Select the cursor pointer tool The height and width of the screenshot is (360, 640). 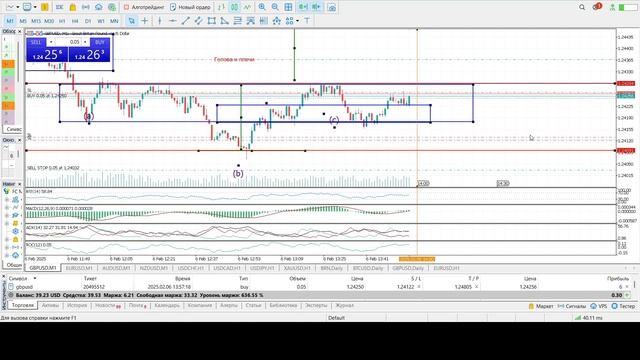click(131, 20)
